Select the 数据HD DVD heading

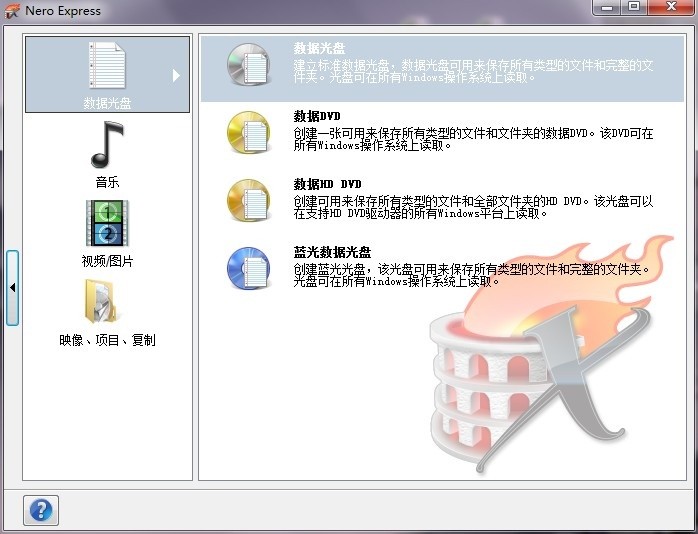(x=327, y=184)
